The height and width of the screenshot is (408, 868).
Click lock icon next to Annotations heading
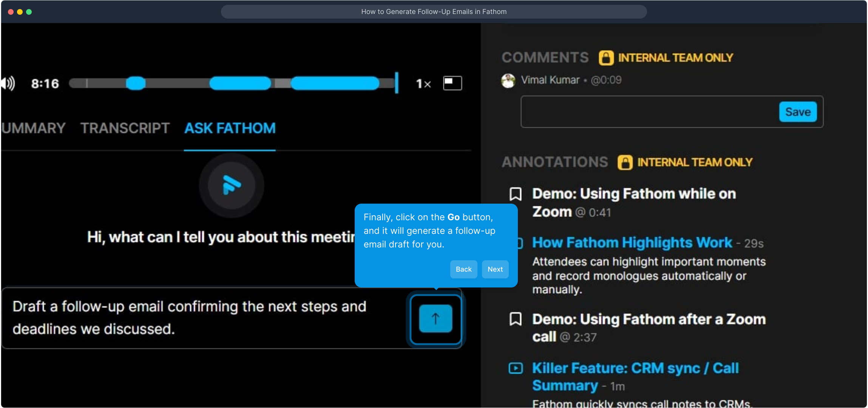[625, 162]
